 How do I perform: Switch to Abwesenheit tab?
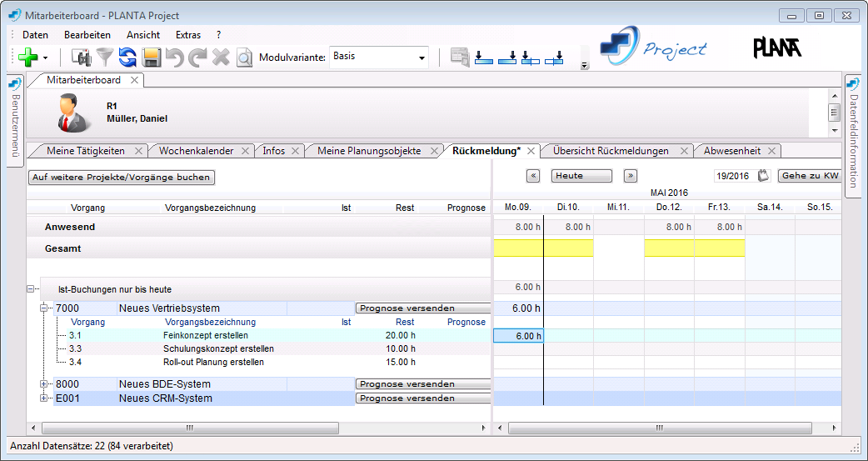732,151
